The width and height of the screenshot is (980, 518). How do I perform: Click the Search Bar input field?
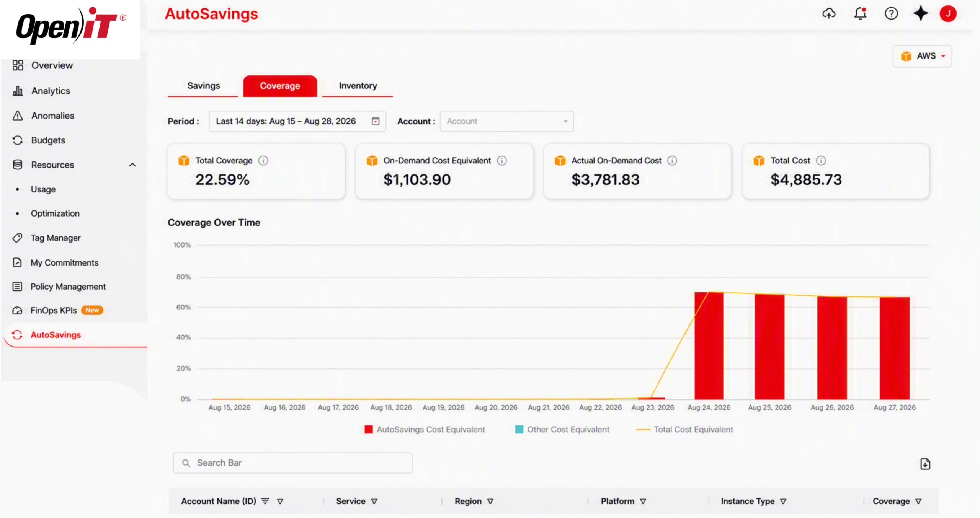(x=293, y=463)
